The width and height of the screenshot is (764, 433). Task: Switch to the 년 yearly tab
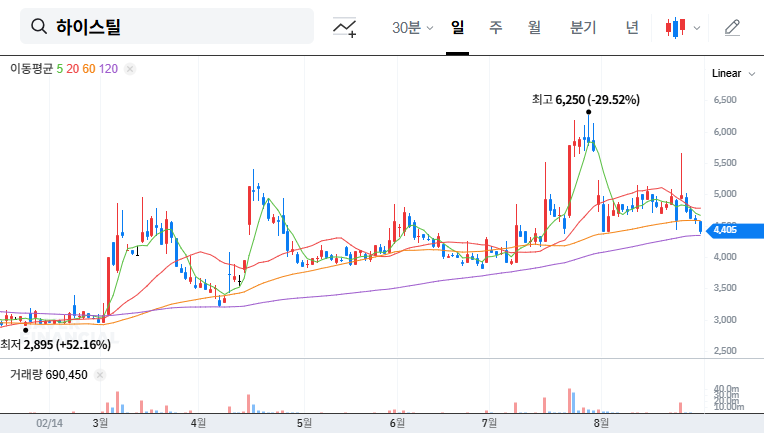[632, 27]
